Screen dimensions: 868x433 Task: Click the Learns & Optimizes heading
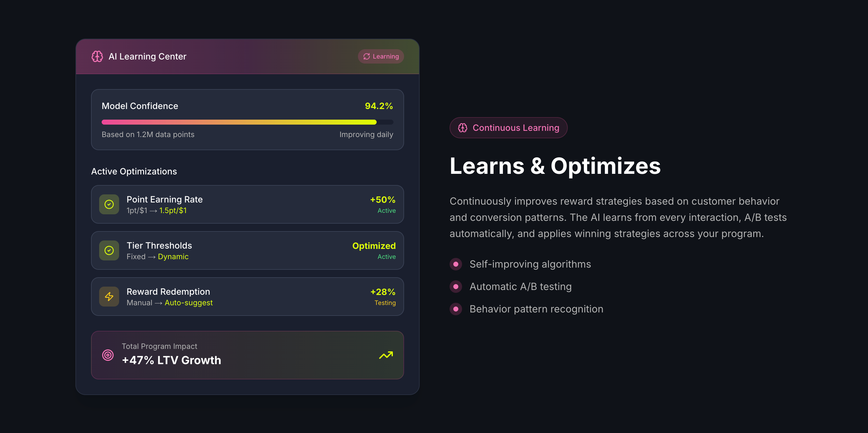555,166
